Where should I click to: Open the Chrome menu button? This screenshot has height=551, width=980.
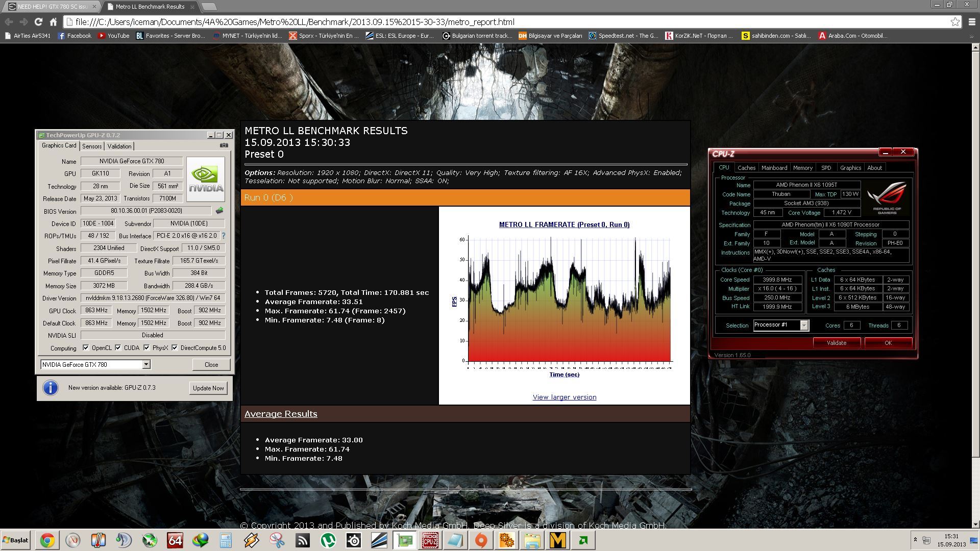click(x=971, y=22)
